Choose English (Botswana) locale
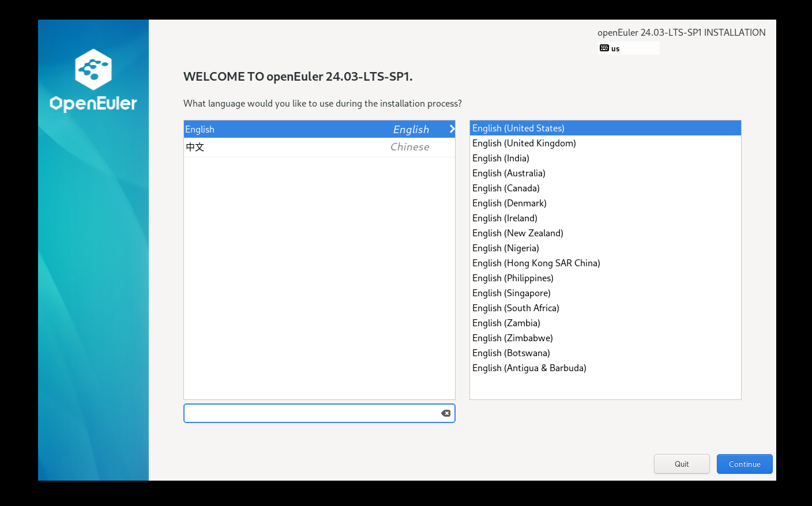This screenshot has height=506, width=812. click(x=606, y=353)
